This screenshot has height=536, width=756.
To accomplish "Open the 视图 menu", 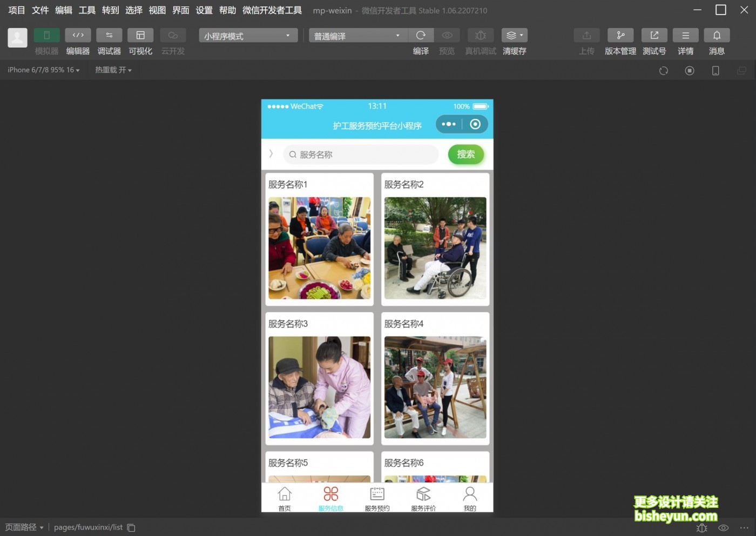I will pyautogui.click(x=157, y=10).
